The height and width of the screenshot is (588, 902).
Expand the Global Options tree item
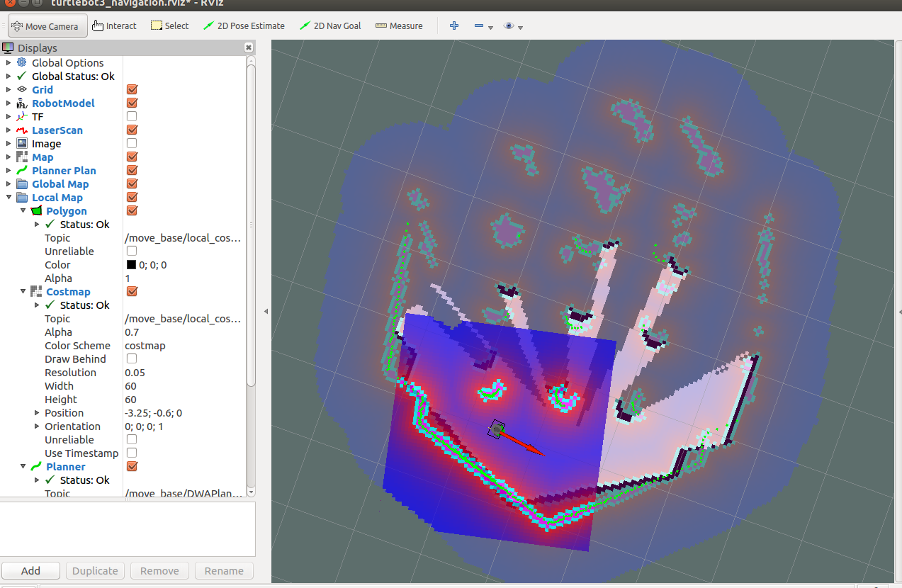point(9,62)
